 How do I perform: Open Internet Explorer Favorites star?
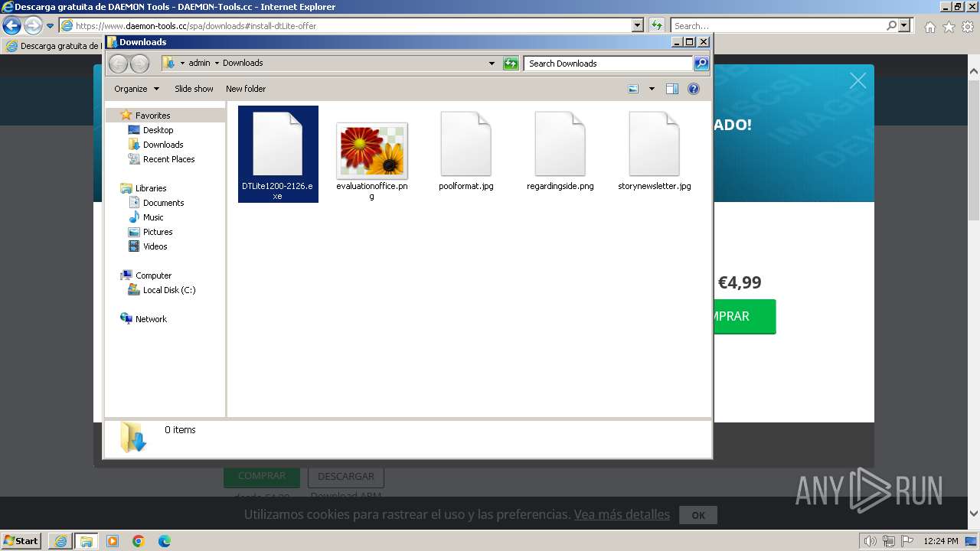949,26
